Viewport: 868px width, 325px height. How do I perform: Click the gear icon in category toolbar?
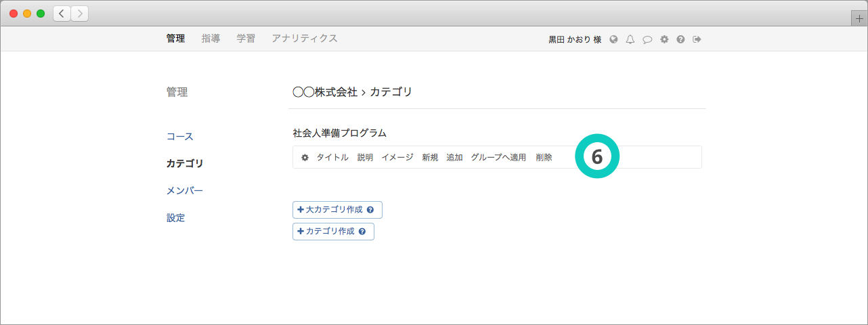point(305,157)
